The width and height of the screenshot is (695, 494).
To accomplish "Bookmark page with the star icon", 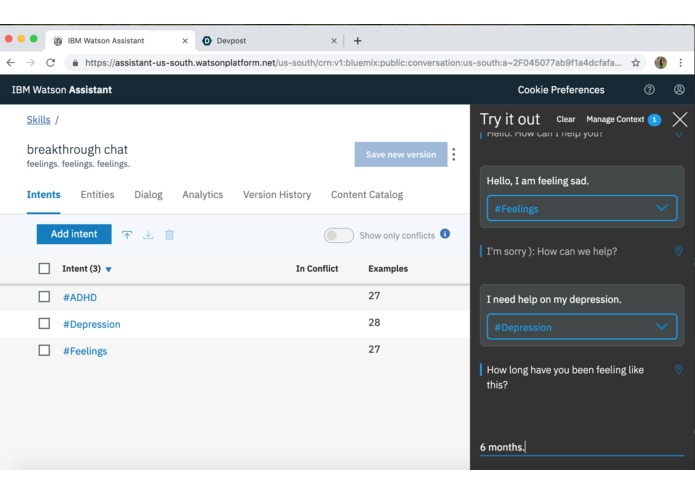I will click(636, 63).
